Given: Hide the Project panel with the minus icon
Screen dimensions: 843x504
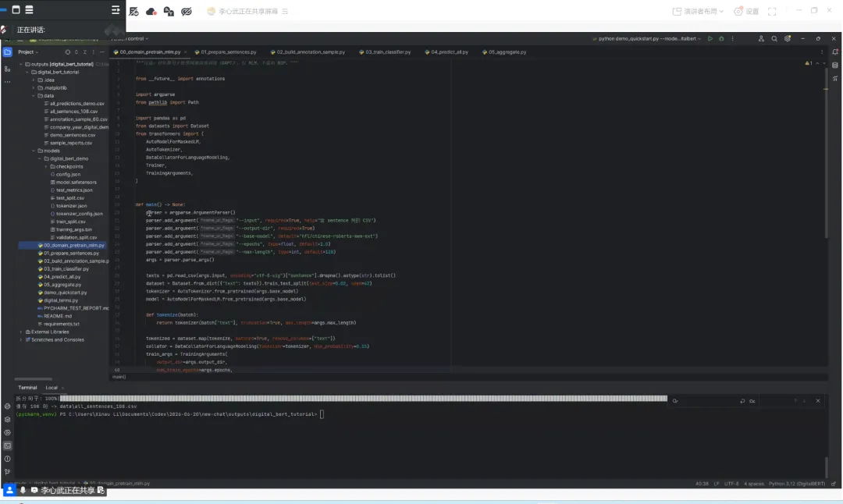Looking at the screenshot, I should point(101,52).
